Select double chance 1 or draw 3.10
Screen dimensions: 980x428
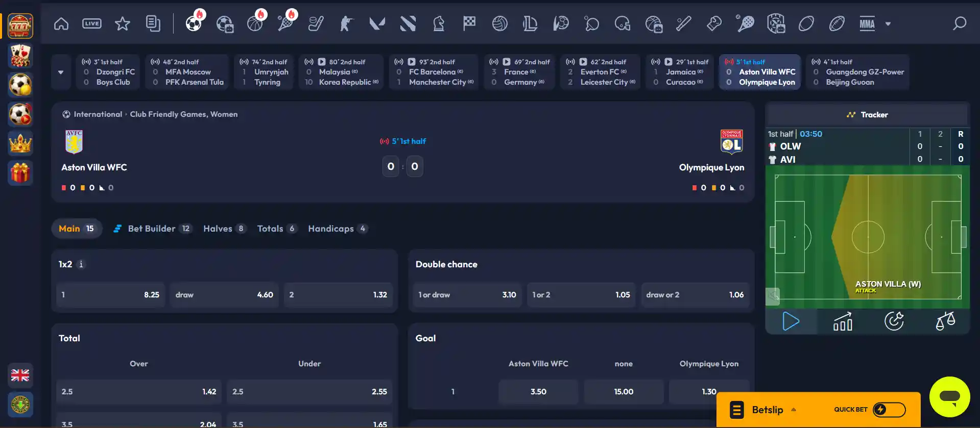[467, 295]
